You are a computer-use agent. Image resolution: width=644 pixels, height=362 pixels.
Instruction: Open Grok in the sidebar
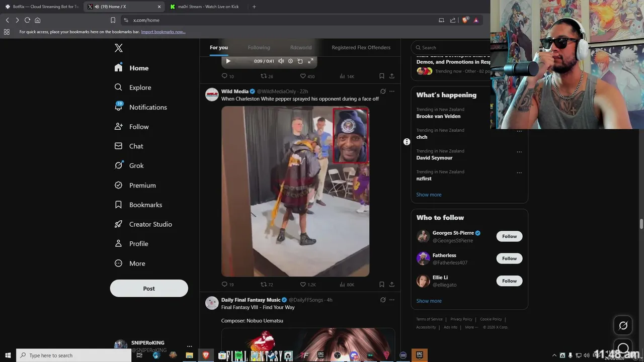[129, 165]
